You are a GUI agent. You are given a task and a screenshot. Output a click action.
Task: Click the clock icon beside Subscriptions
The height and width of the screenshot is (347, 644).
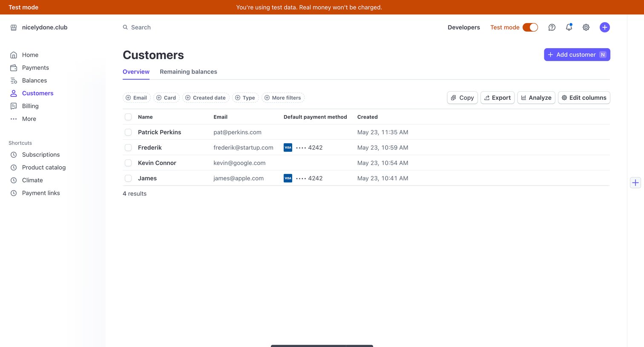tap(14, 155)
